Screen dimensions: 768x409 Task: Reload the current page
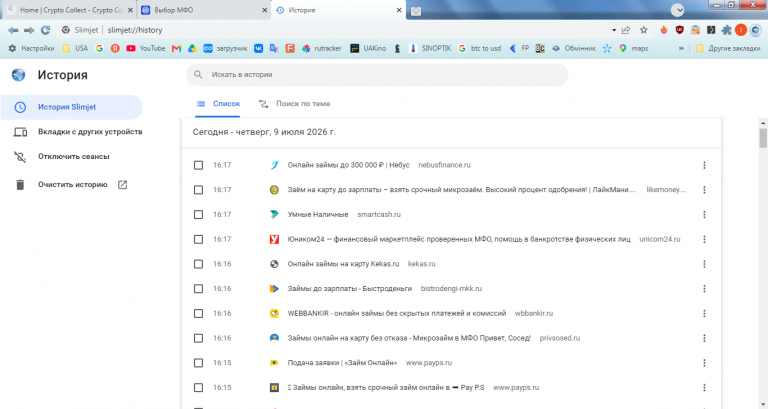[x=46, y=30]
